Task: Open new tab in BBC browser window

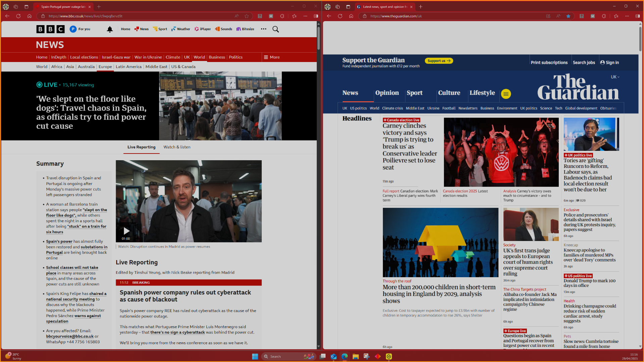Action: click(99, 7)
